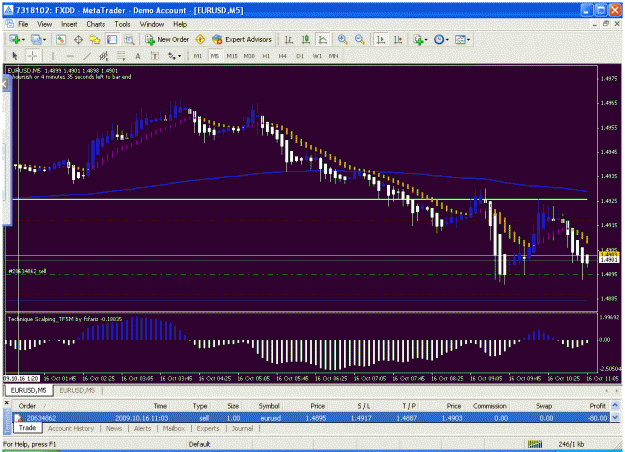Toggle the Terminal window toolbar button
The width and height of the screenshot is (625, 452).
pos(112,39)
